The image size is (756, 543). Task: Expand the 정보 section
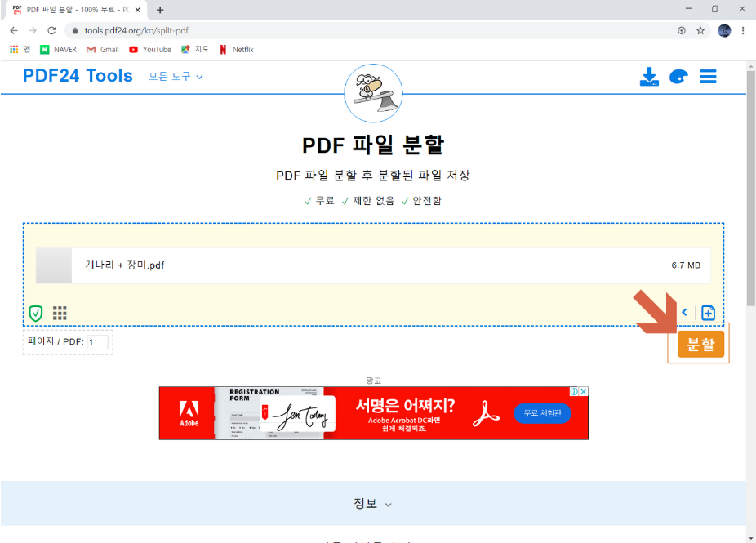pyautogui.click(x=373, y=504)
